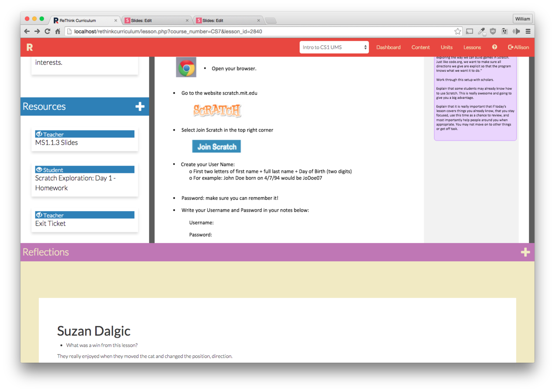555x392 pixels.
Task: Click the William profile button
Action: click(x=522, y=19)
